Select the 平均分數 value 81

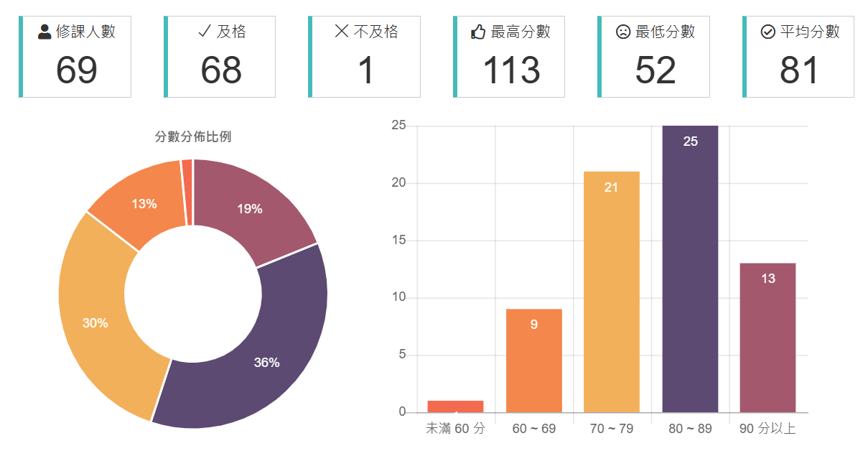click(x=799, y=70)
